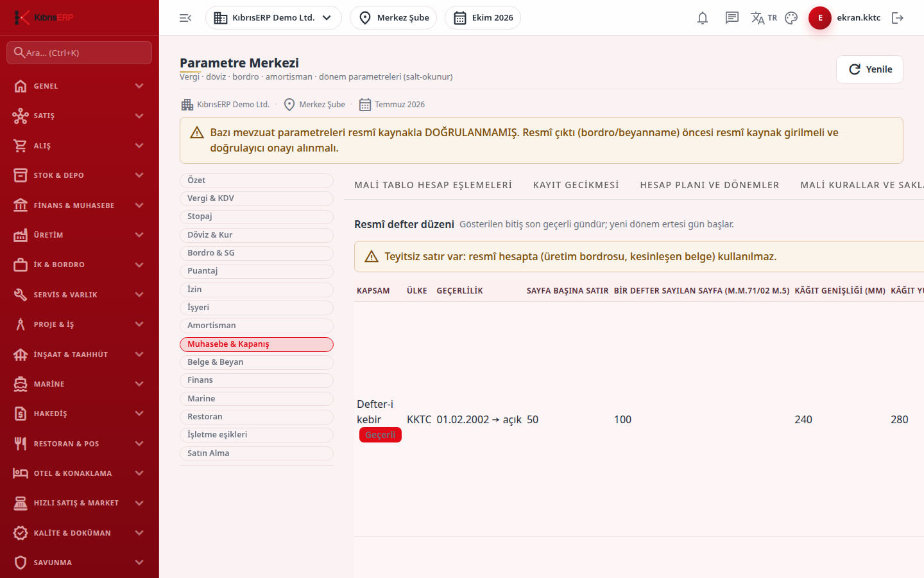Click the Özet category button
Viewport: 924px width, 578px height.
pos(257,180)
